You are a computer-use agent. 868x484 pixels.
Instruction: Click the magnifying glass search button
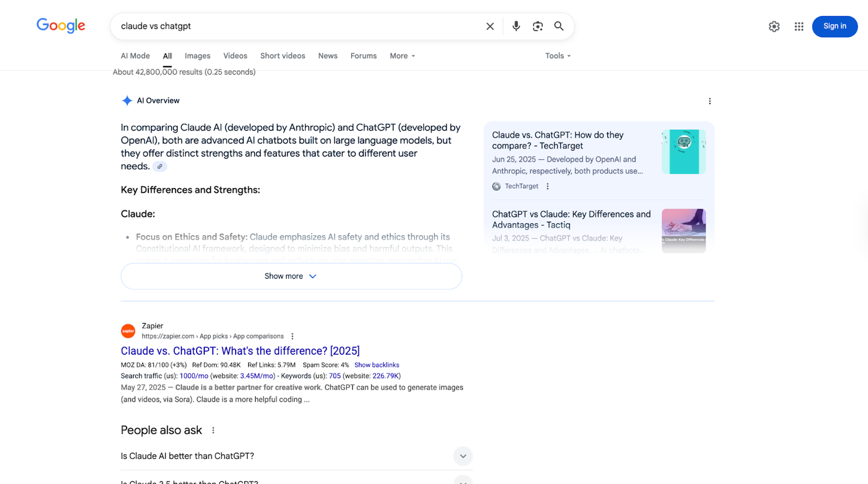[559, 26]
